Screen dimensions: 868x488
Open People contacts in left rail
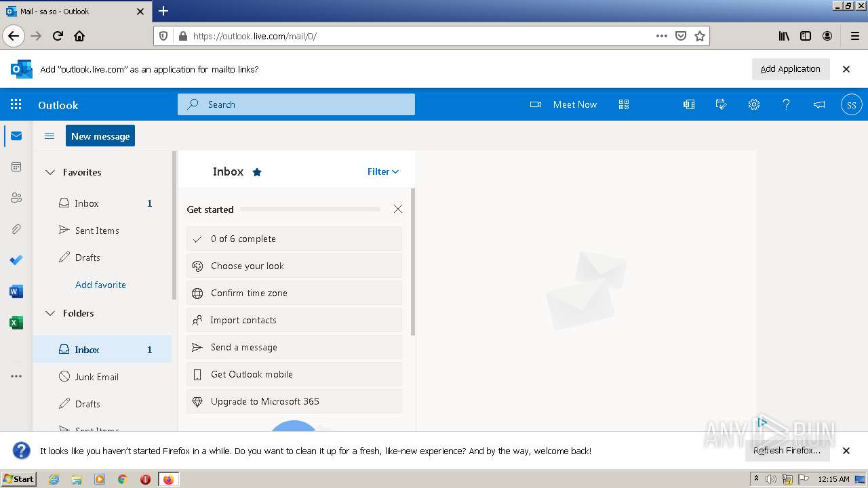point(16,198)
